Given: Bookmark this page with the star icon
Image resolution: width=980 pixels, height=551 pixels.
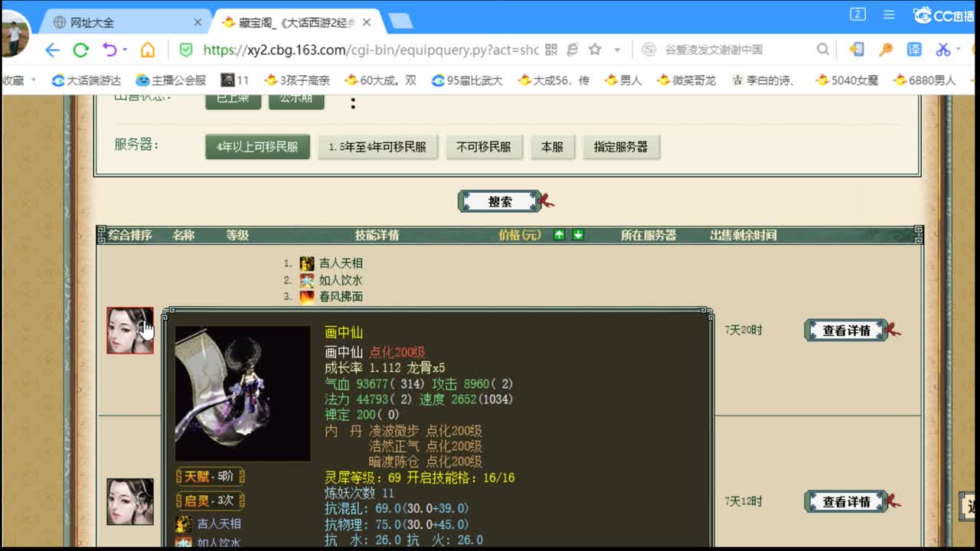Looking at the screenshot, I should pos(595,50).
